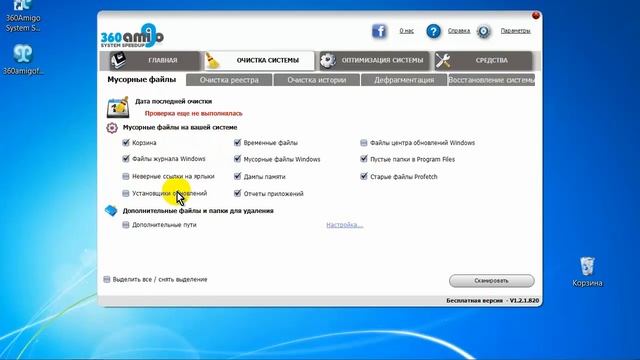Click the wrench icon on Средства tab
Screen dimensions: 640x360
pos(443,60)
